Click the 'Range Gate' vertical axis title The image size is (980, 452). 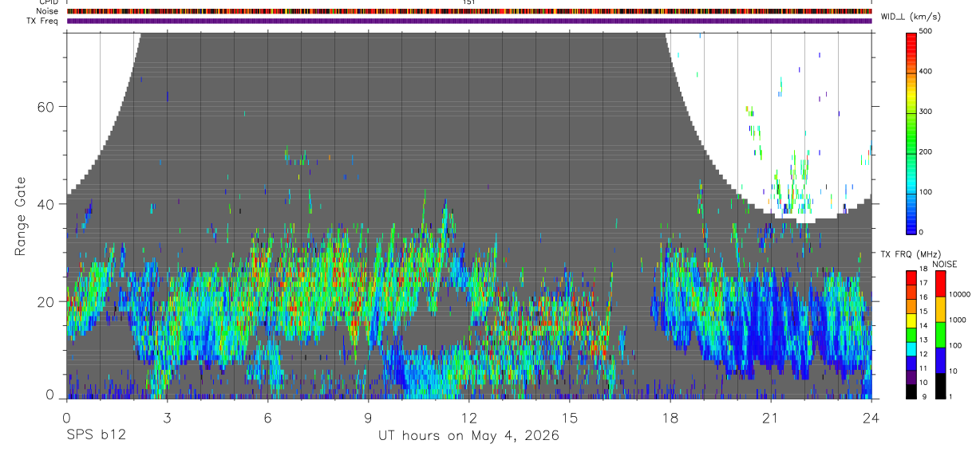click(20, 216)
